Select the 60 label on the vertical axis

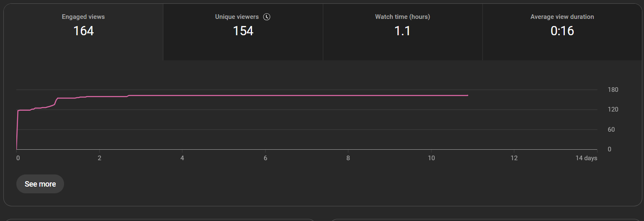click(611, 130)
